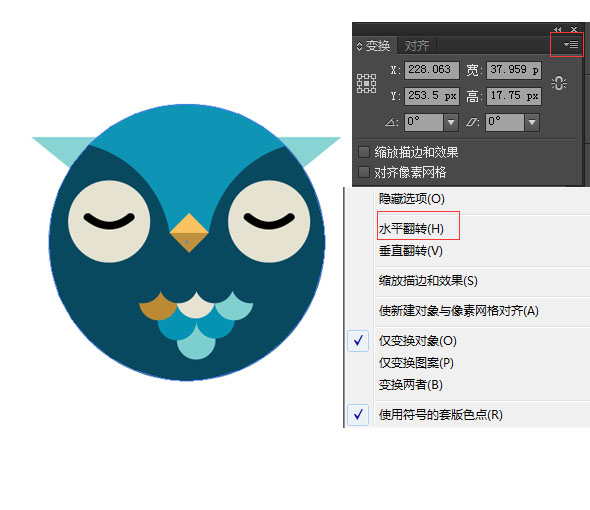Select 变换两者(B) menu option
This screenshot has width=590, height=510.
click(x=411, y=385)
